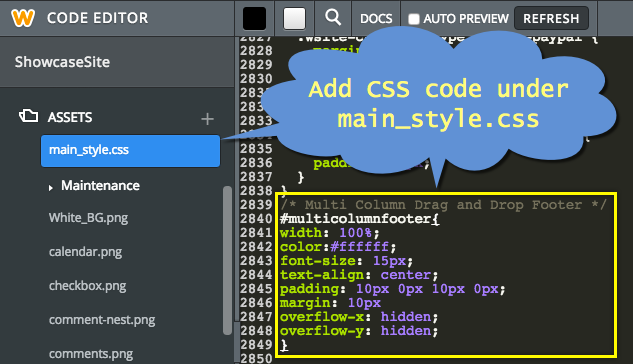633x364 pixels.
Task: Click the ShowcaseSite title
Action: (62, 62)
